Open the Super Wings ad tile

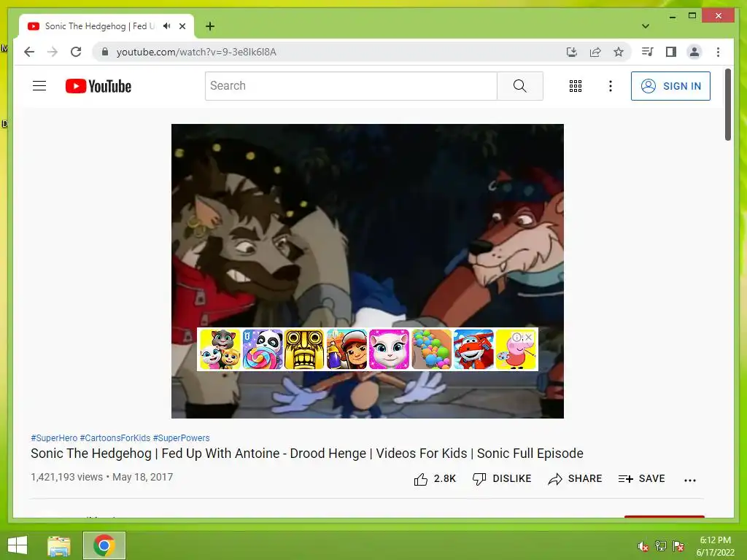click(473, 349)
